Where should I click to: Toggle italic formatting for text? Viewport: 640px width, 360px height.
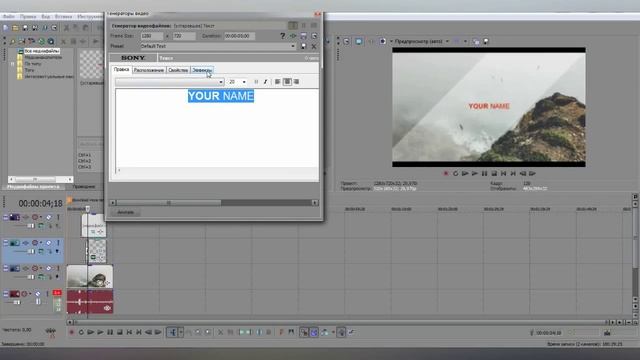265,82
